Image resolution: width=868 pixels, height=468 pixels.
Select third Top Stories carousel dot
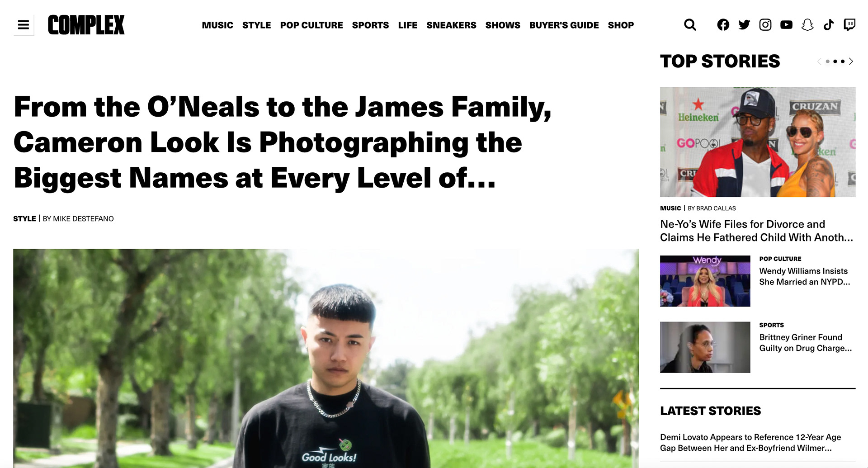843,61
